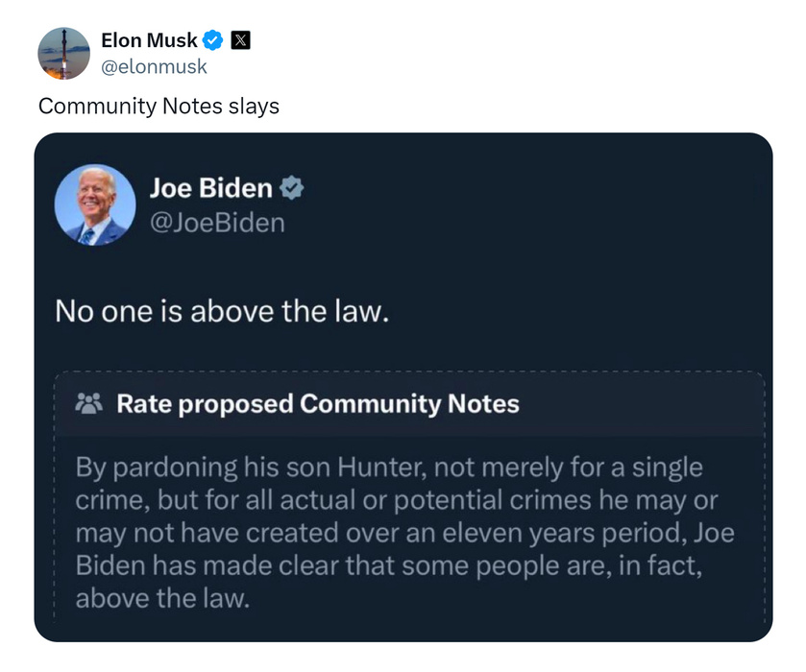Click the verified badge beside Joe Biden
Screen dimensions: 806x672
click(x=292, y=188)
